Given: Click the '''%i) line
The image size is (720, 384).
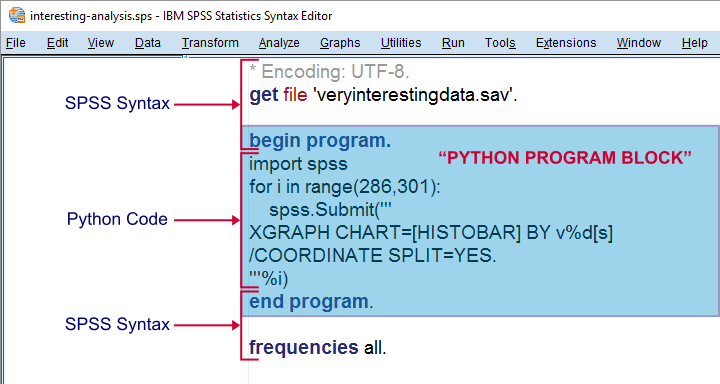Looking at the screenshot, I should coord(269,278).
